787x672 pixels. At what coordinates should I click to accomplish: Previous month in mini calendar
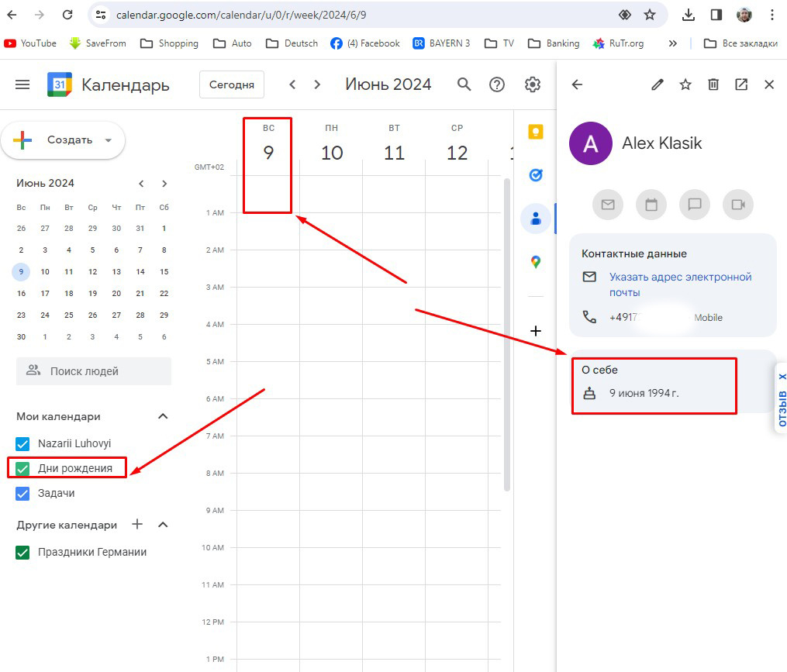[141, 183]
